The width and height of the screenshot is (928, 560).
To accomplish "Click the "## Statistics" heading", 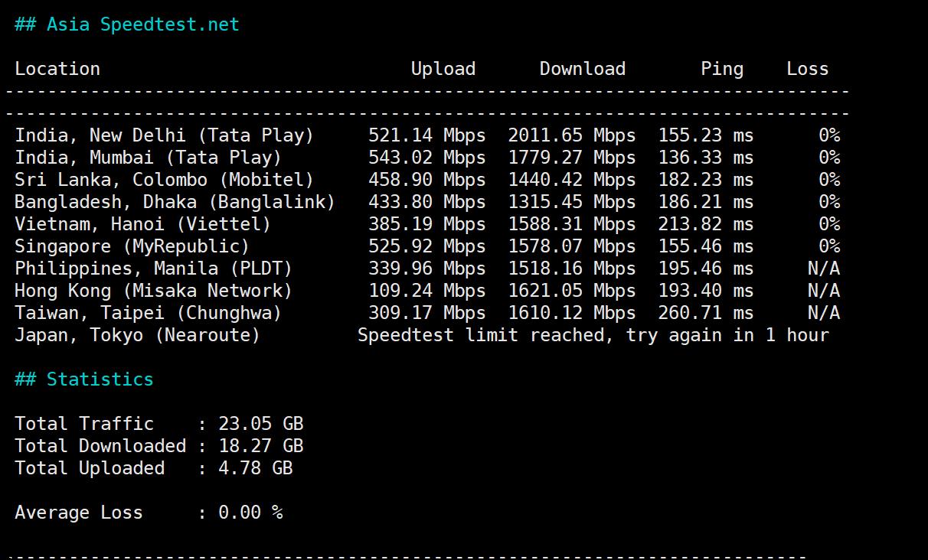I will [x=84, y=379].
